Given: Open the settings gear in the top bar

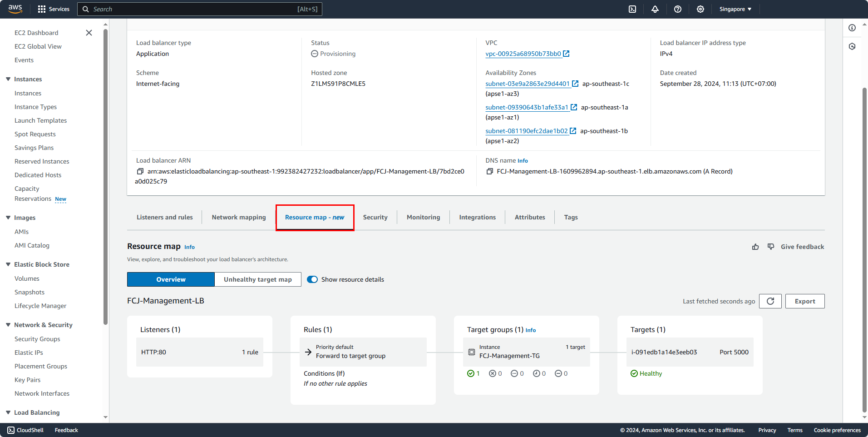Looking at the screenshot, I should pos(700,9).
